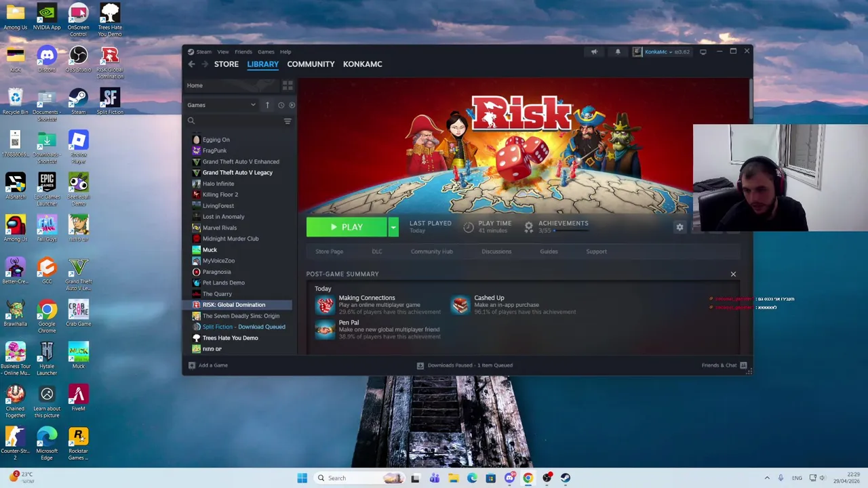
Task: Toggle sort by recent activity clock
Action: point(281,105)
